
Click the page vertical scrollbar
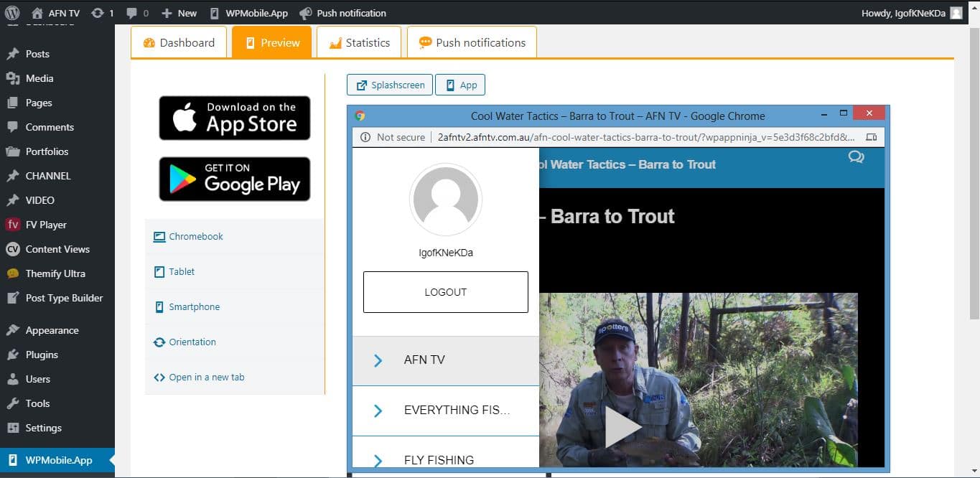tap(974, 172)
